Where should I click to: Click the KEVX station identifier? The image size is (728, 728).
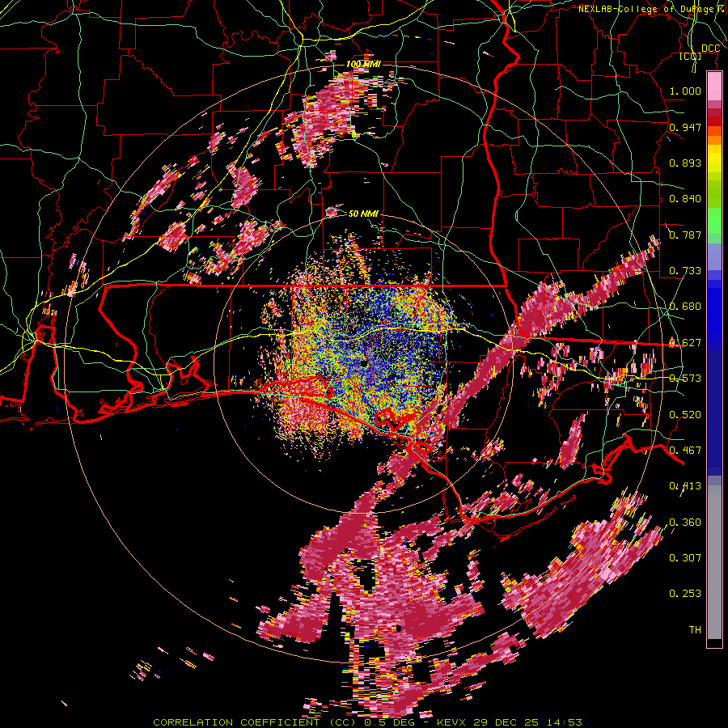(453, 722)
